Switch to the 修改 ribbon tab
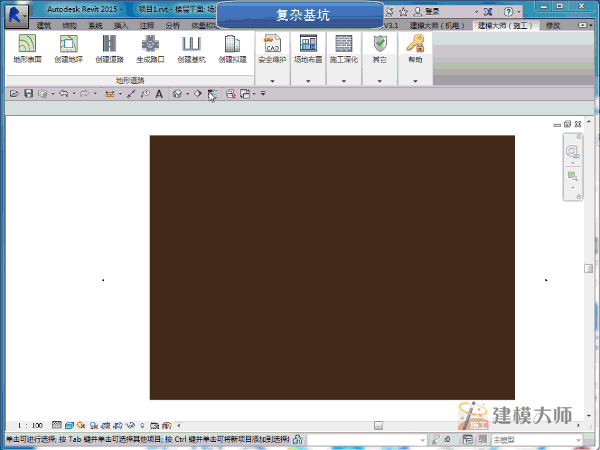Screen dimensions: 600x450 click(x=553, y=26)
